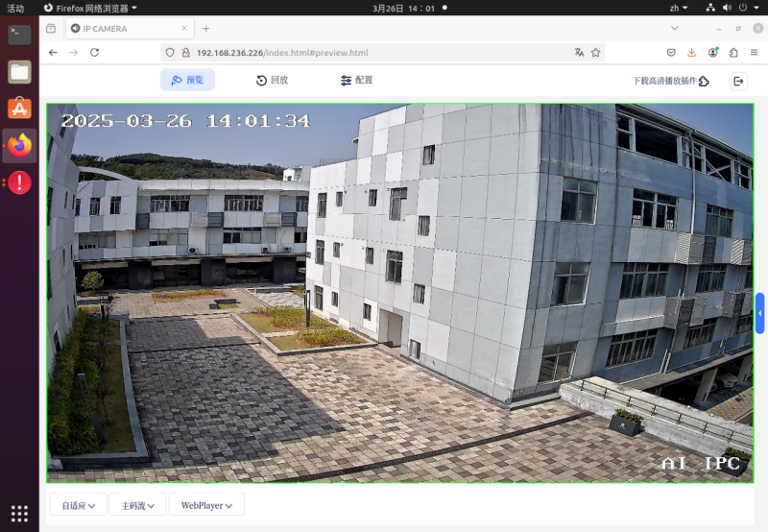The height and width of the screenshot is (532, 768).
Task: Open Ubuntu Software from the dock
Action: point(19,109)
